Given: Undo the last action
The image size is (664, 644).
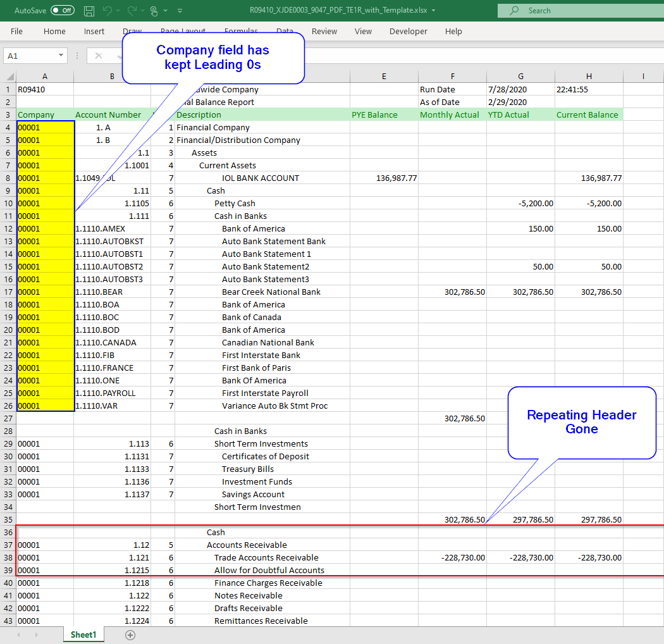Looking at the screenshot, I should pyautogui.click(x=107, y=10).
